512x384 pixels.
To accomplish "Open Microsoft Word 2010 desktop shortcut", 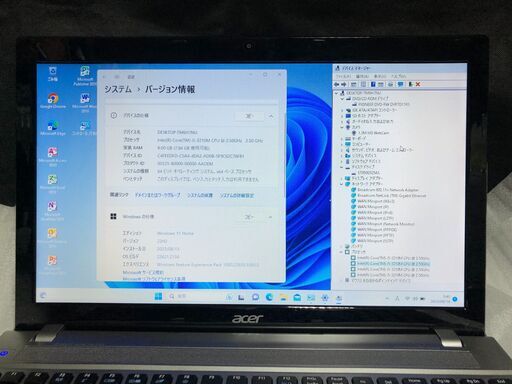I will pos(85,102).
